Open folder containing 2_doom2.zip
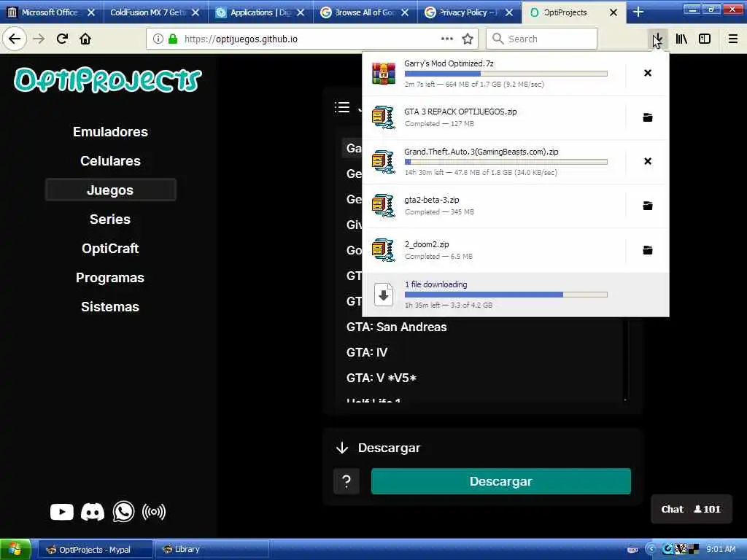747x560 pixels. (648, 250)
